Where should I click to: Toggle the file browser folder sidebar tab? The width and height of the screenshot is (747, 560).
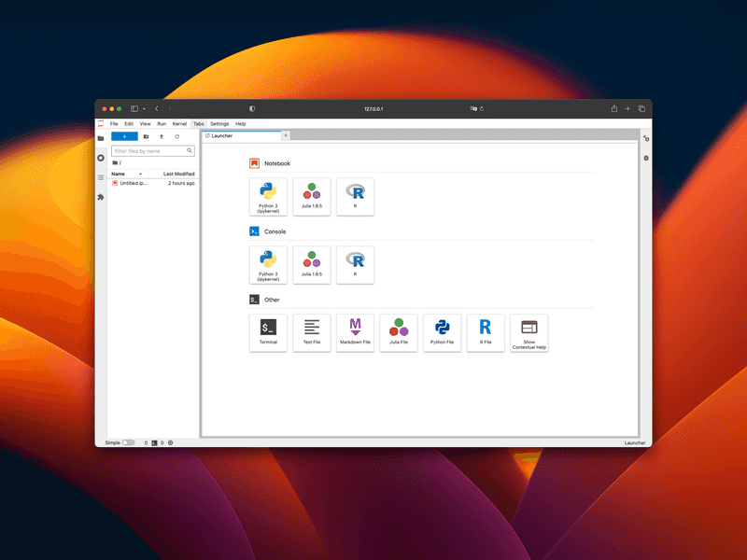click(101, 138)
